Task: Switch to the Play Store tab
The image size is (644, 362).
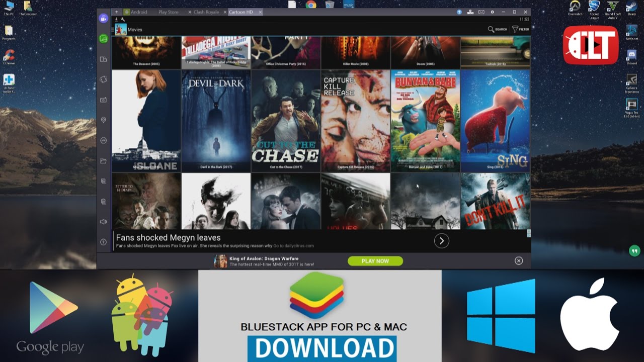Action: click(x=169, y=12)
